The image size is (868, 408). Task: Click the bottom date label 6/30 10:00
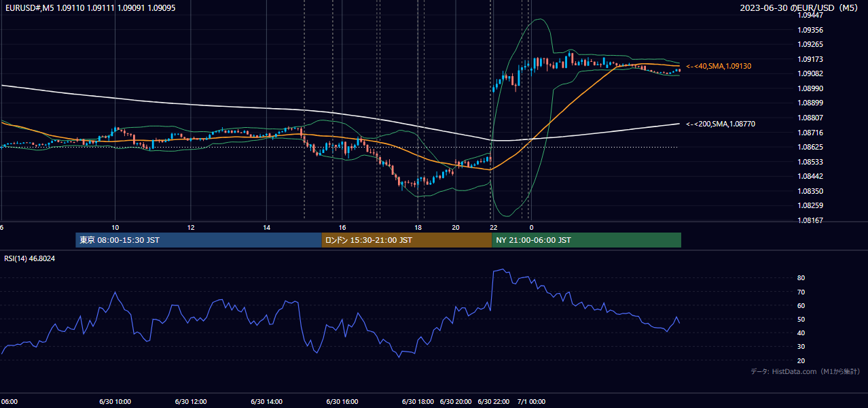pyautogui.click(x=115, y=402)
